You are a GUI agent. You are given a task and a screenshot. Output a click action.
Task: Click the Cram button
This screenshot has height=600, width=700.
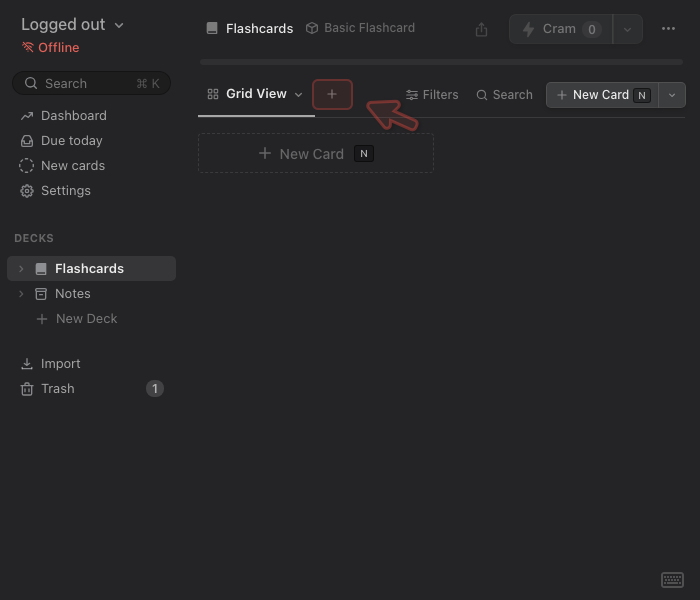click(560, 29)
